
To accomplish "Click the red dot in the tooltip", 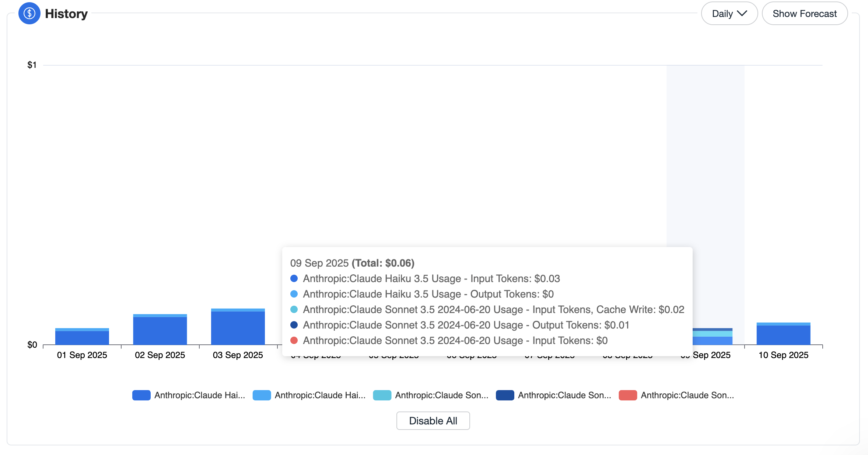I will (x=294, y=340).
